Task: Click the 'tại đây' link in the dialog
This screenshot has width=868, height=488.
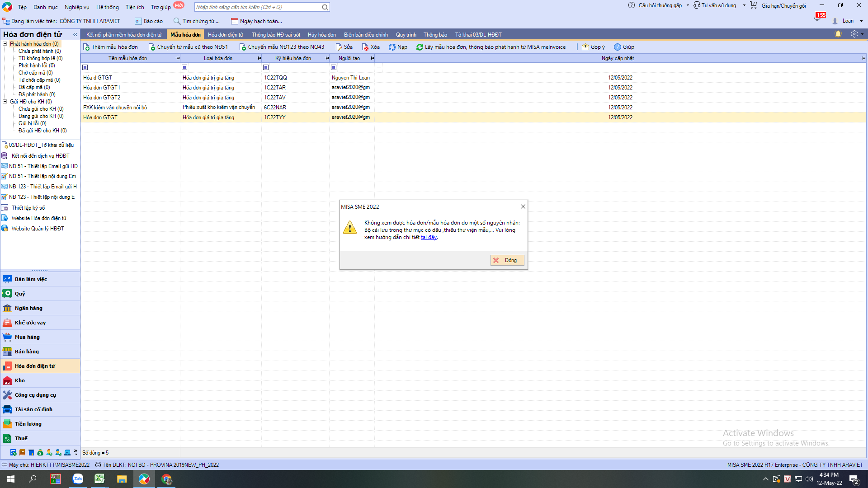Action: (429, 237)
